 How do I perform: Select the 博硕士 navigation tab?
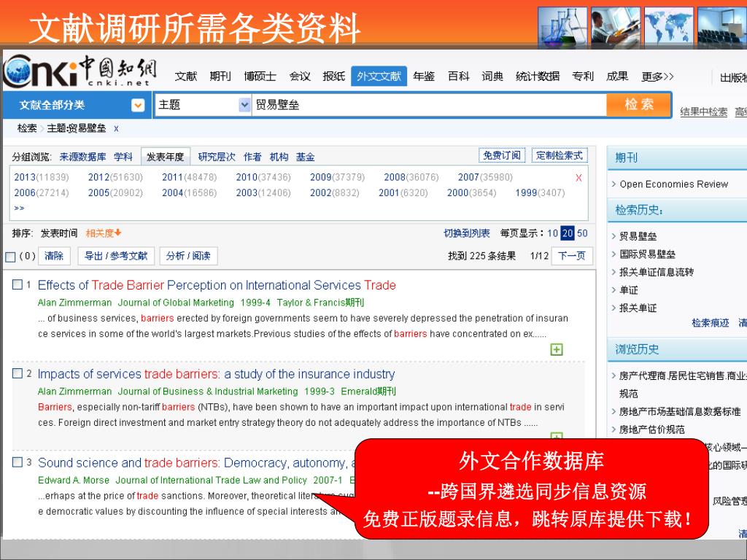click(x=260, y=76)
